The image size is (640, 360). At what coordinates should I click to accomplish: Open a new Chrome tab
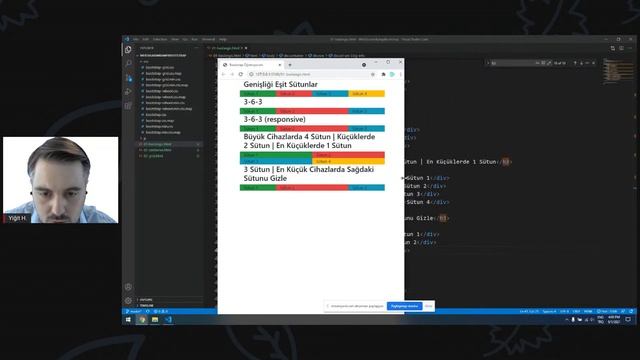[x=290, y=65]
